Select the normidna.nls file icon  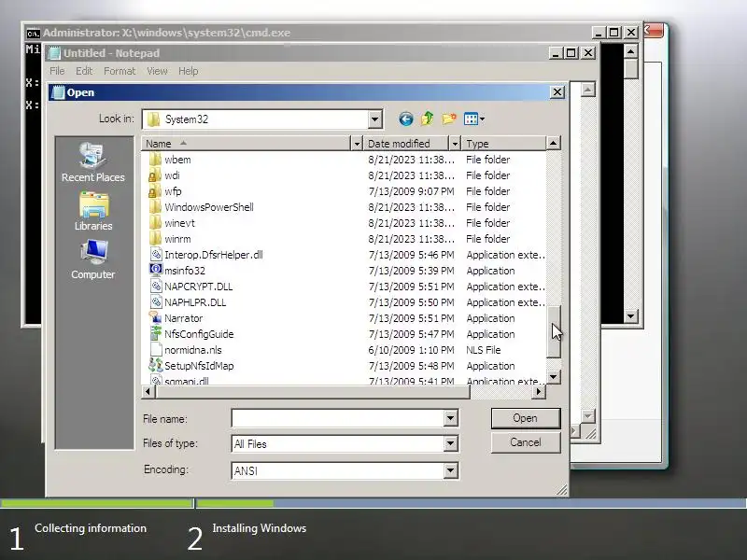point(156,349)
